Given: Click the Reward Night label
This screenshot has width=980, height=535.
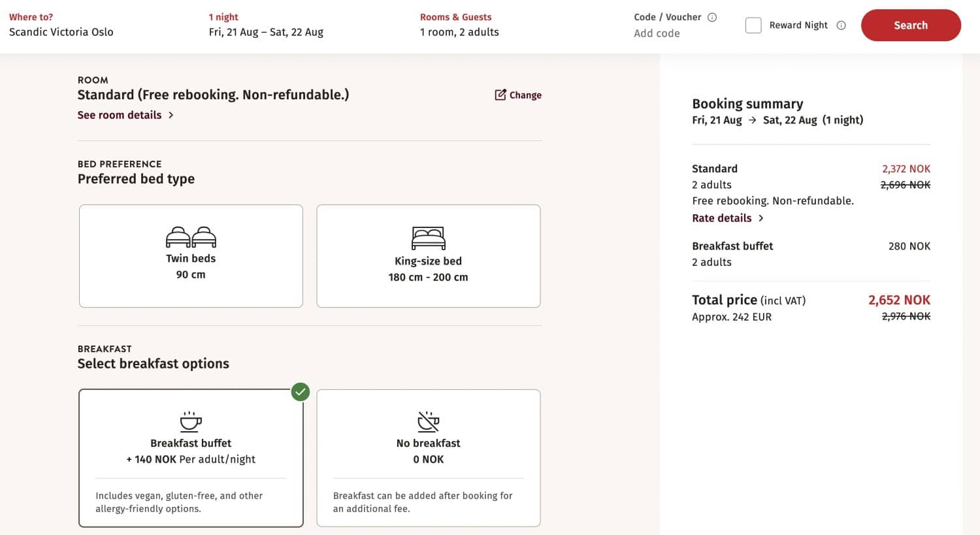Looking at the screenshot, I should pyautogui.click(x=798, y=25).
